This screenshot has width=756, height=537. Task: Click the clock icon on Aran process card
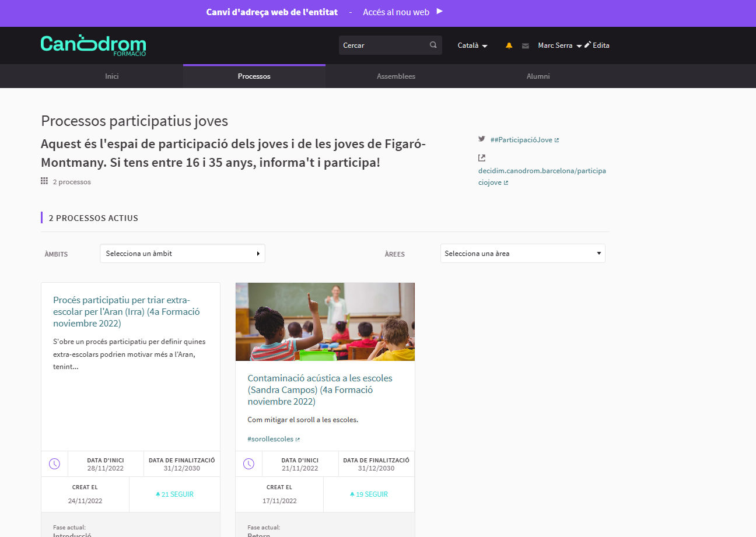pyautogui.click(x=54, y=464)
